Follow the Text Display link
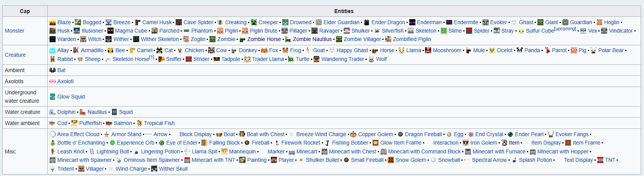 [x=578, y=160]
